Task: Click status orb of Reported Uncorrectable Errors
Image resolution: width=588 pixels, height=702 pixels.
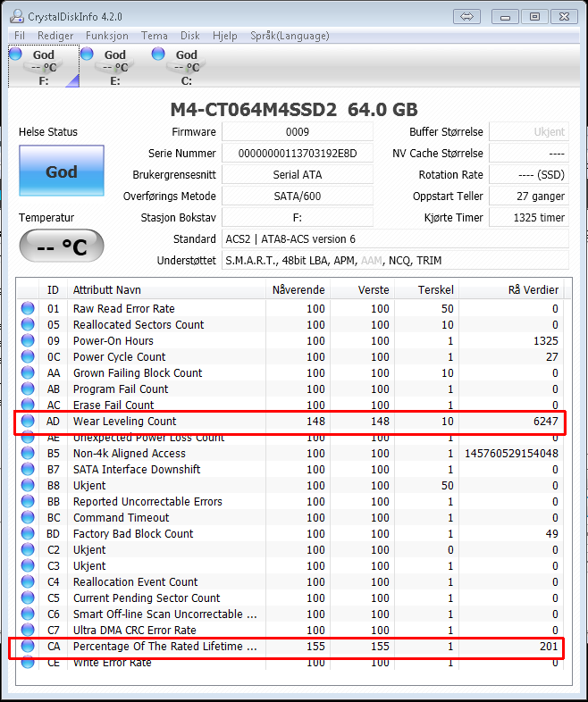Action: 28,501
